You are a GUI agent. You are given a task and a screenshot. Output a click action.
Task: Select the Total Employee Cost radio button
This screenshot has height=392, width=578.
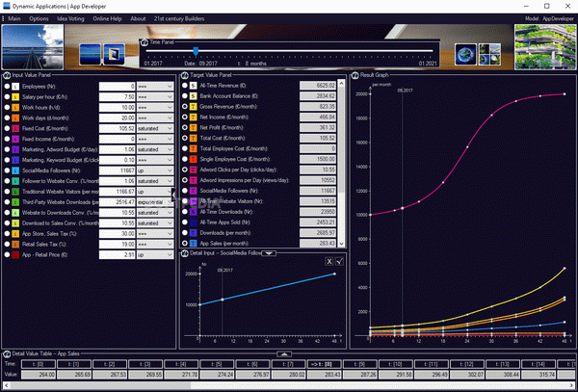[x=185, y=148]
